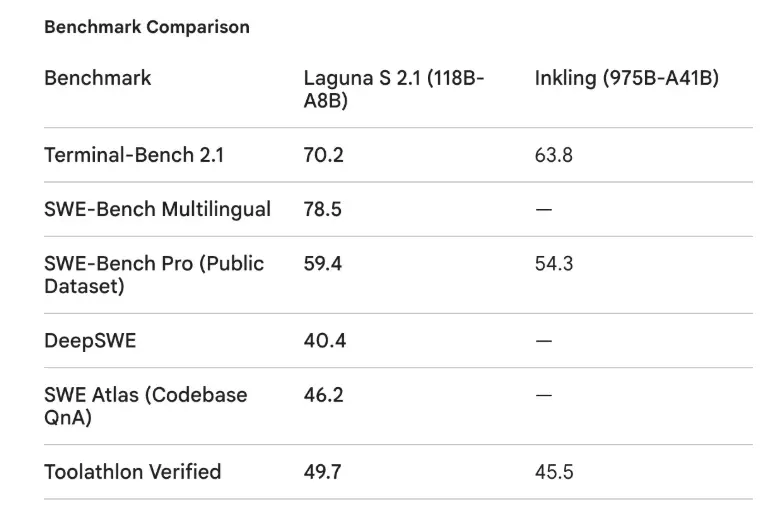The height and width of the screenshot is (521, 783).
Task: Click the 46.2 SWE Atlas score
Action: 324,395
